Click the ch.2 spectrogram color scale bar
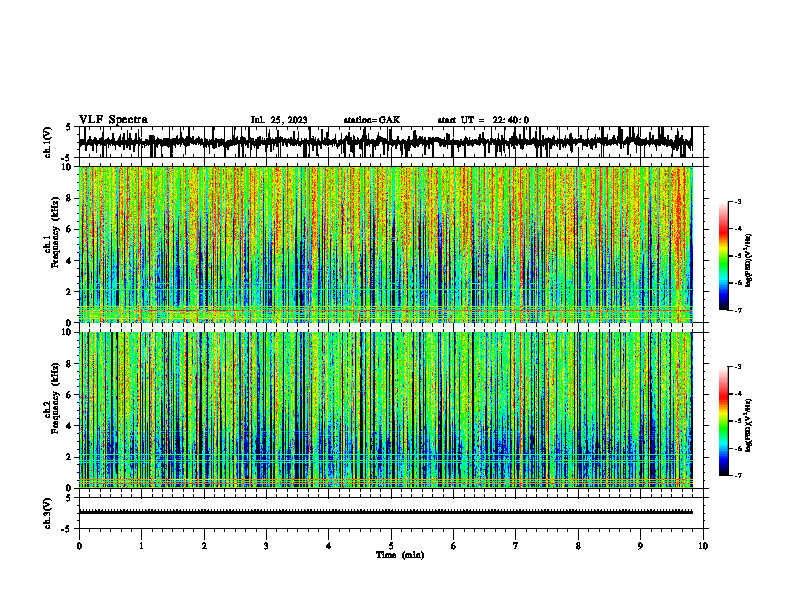Image resolution: width=792 pixels, height=612 pixels. (724, 421)
